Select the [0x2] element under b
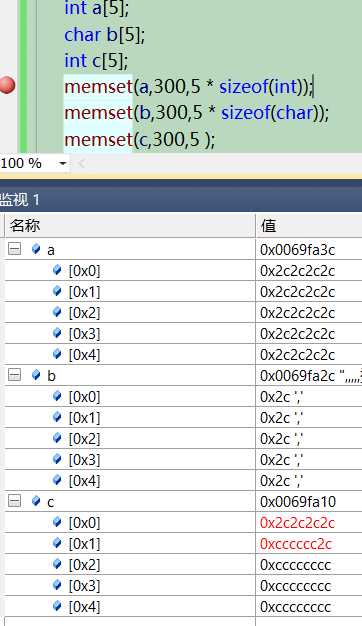This screenshot has width=362, height=626. coord(84,438)
